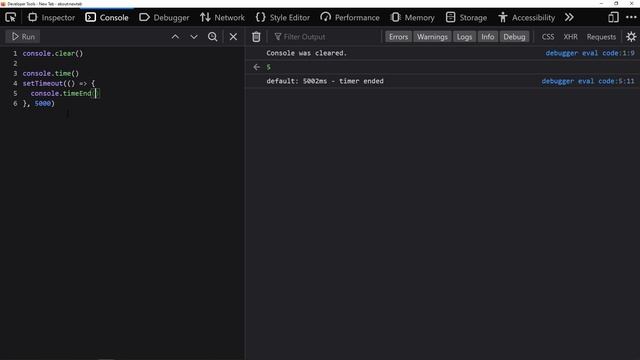Viewport: 640px width, 360px height.
Task: Click the returned value 5 result
Action: [x=269, y=67]
